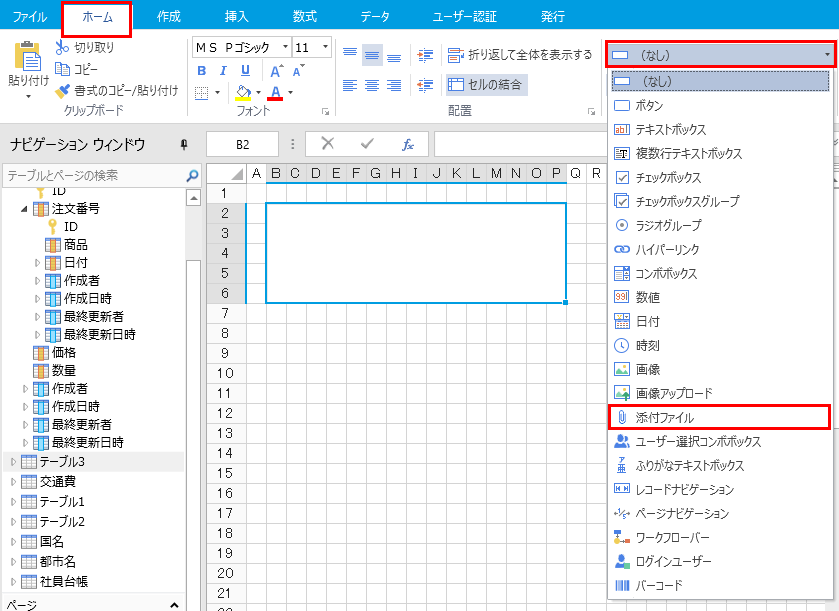Select middle vertical alignment

[x=372, y=55]
